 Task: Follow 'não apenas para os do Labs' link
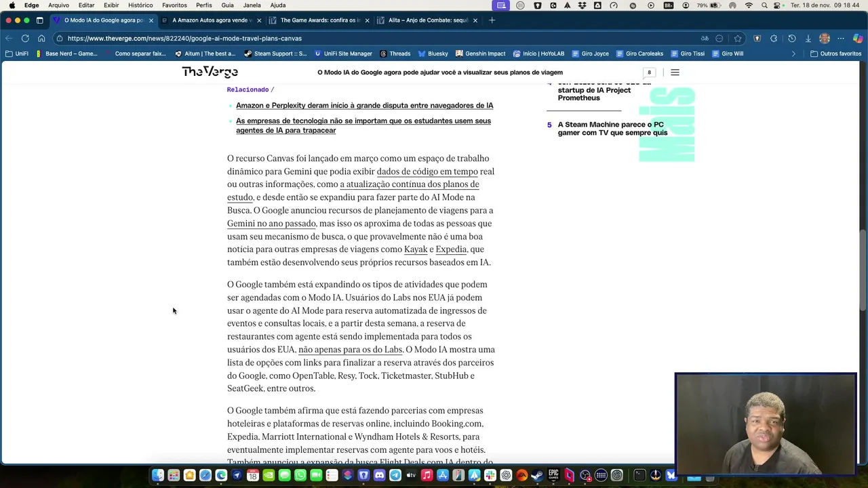pos(351,350)
